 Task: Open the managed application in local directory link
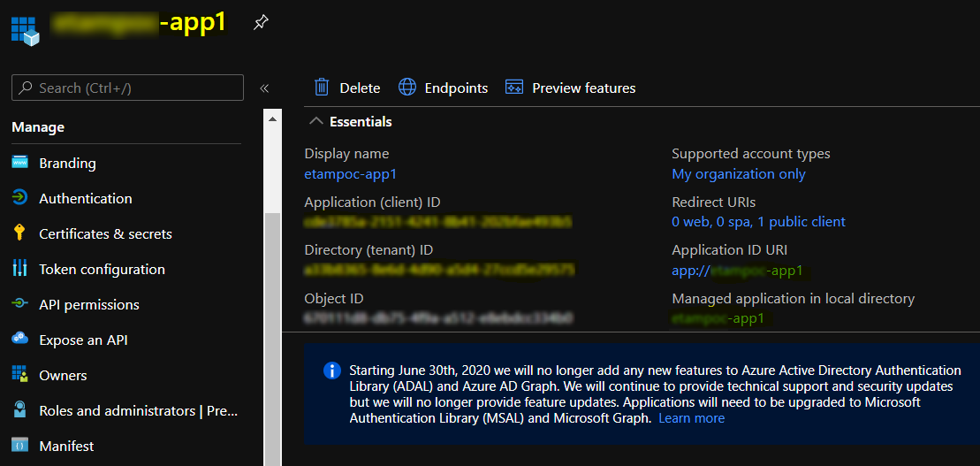tap(718, 318)
